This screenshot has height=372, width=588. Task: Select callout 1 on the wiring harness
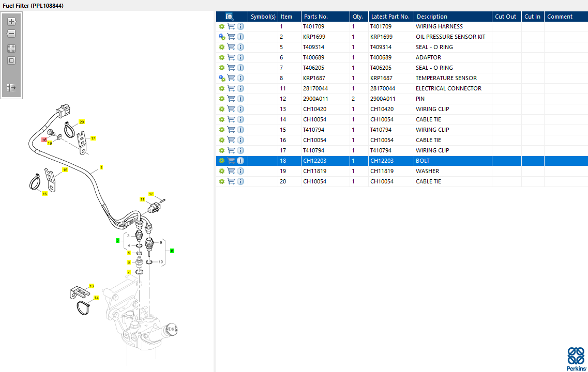pyautogui.click(x=101, y=167)
